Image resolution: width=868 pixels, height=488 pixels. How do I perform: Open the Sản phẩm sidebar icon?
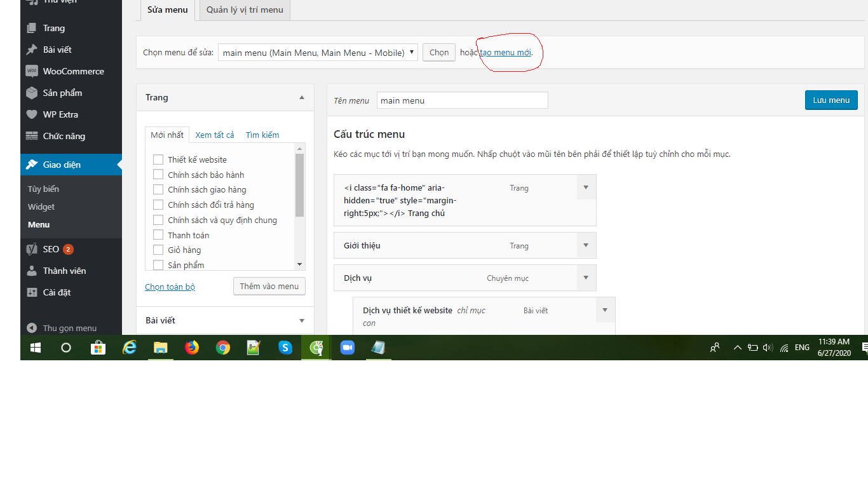pos(32,93)
